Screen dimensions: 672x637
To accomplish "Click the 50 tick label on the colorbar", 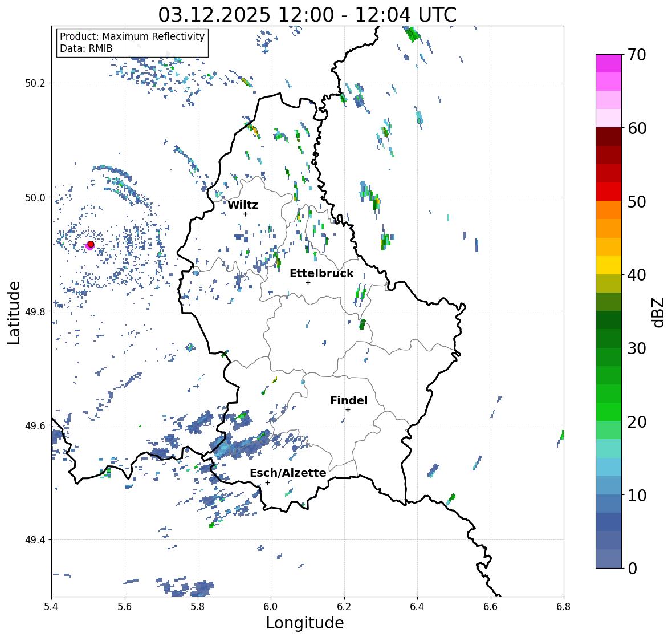I will [637, 201].
